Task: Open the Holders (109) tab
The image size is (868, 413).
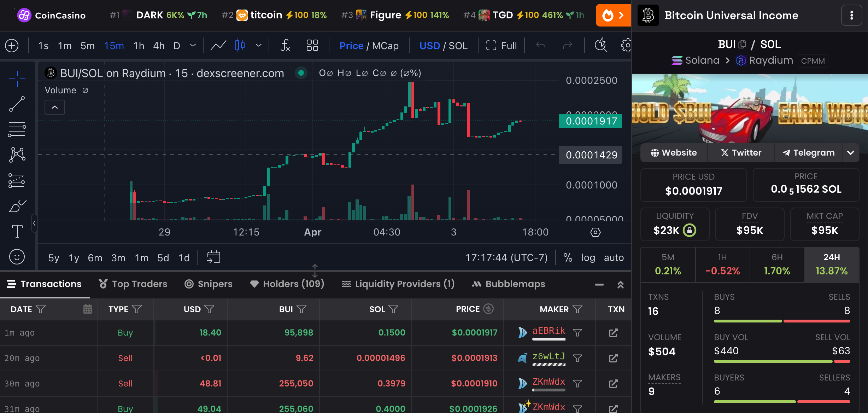Action: click(x=287, y=284)
